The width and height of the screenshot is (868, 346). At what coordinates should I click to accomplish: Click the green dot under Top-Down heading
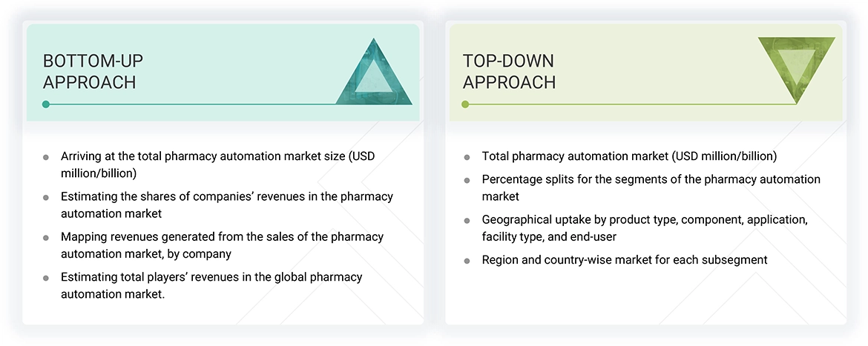pos(465,104)
